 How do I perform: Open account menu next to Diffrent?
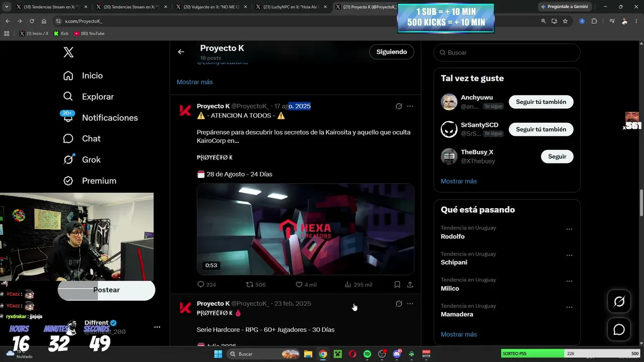pyautogui.click(x=157, y=327)
